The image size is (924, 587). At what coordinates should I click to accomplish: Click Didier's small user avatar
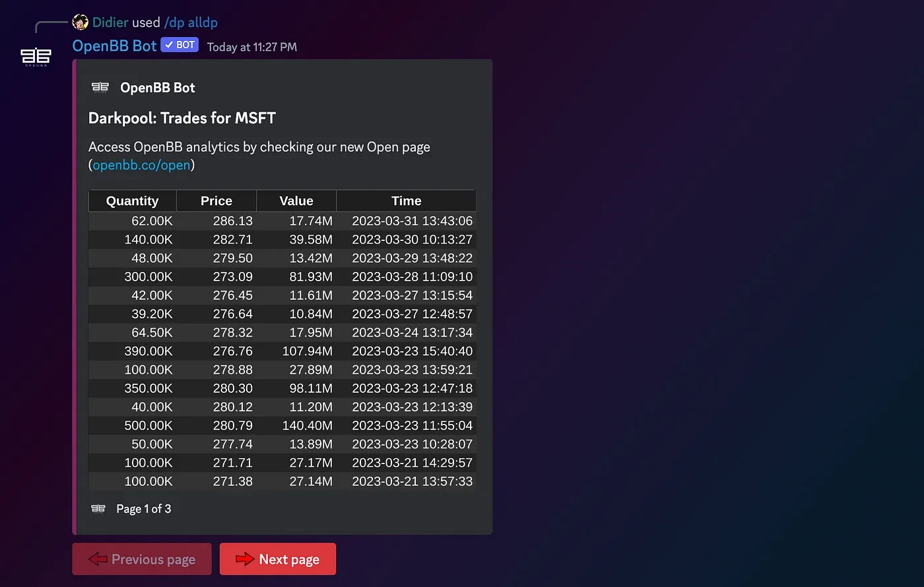(81, 22)
